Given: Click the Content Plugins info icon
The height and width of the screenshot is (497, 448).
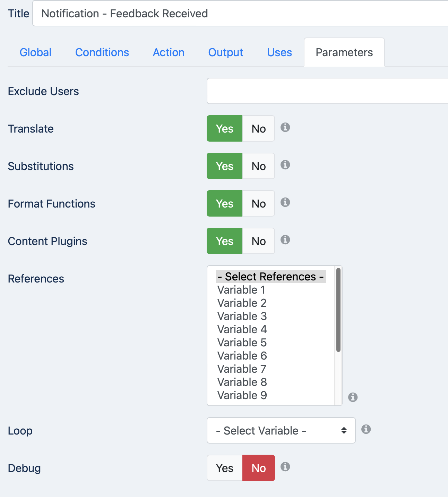Looking at the screenshot, I should (285, 240).
